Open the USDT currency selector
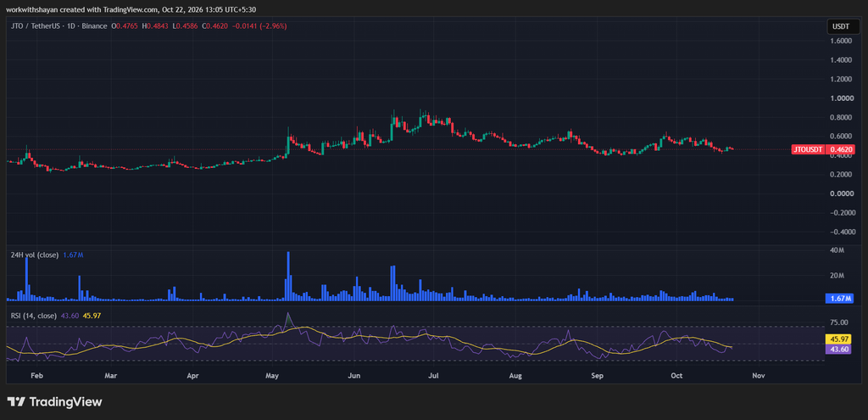The height and width of the screenshot is (420, 868). coord(843,26)
